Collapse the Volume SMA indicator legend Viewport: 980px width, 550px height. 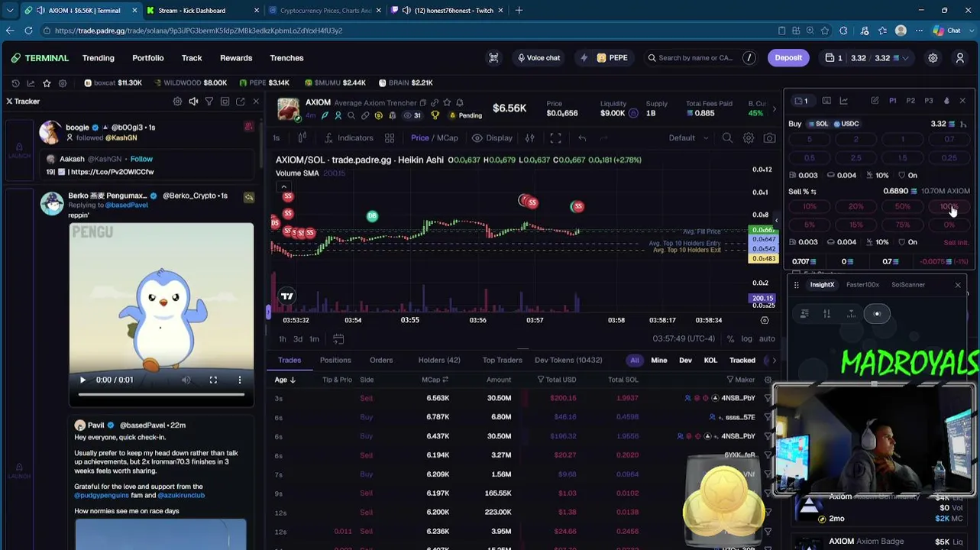tap(283, 187)
